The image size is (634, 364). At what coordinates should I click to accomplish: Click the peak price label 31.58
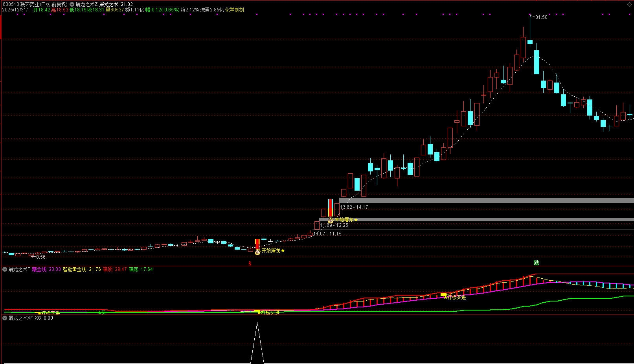(x=541, y=17)
